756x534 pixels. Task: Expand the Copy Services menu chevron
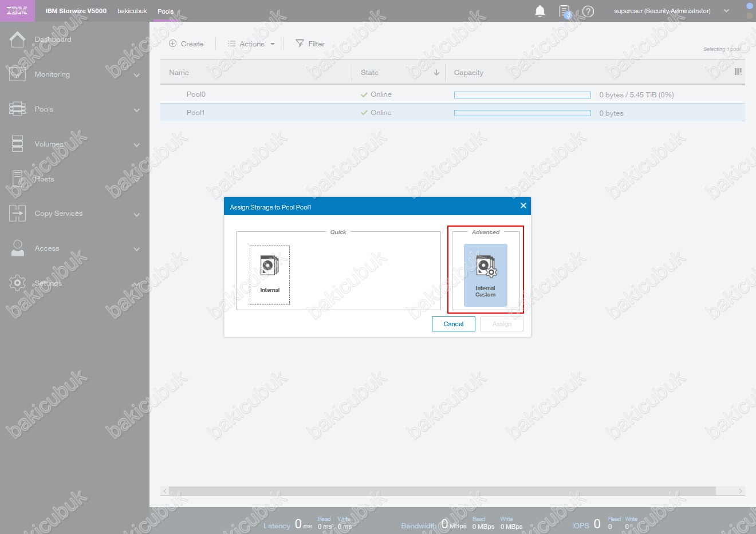[136, 215]
